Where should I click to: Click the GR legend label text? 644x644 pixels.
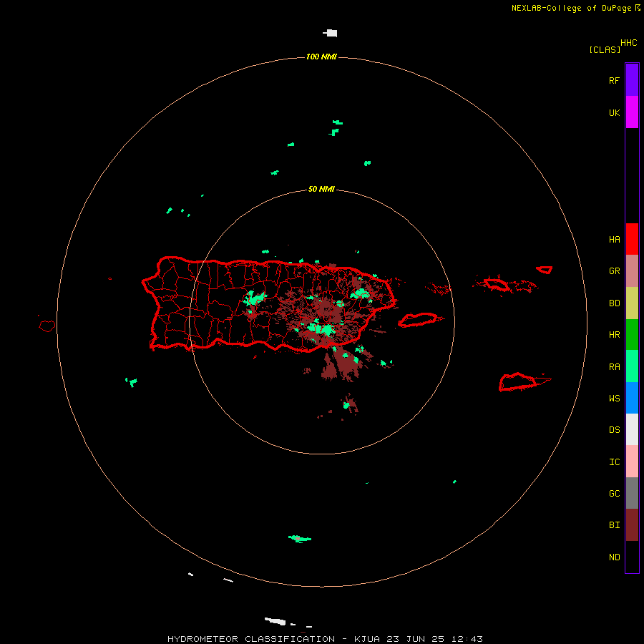click(614, 271)
